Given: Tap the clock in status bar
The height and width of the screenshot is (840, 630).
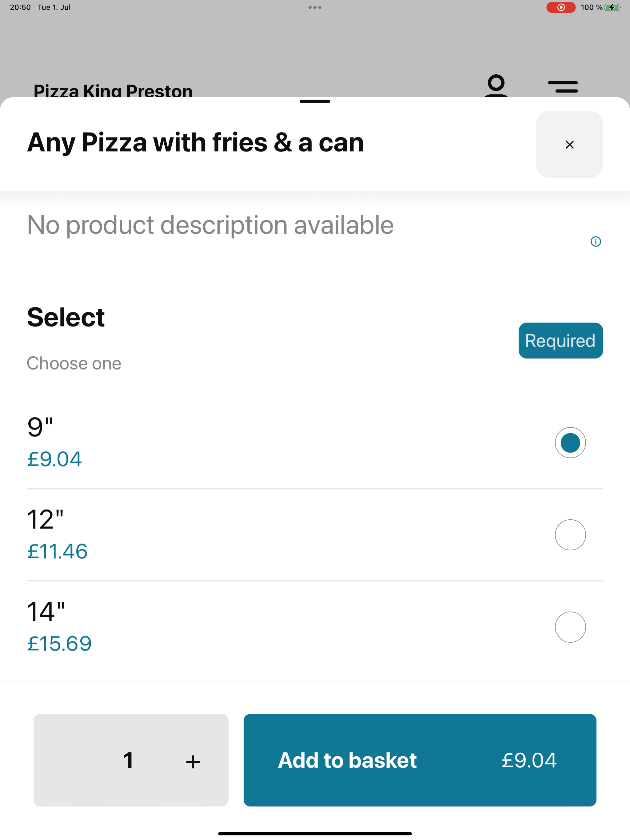Looking at the screenshot, I should [20, 7].
